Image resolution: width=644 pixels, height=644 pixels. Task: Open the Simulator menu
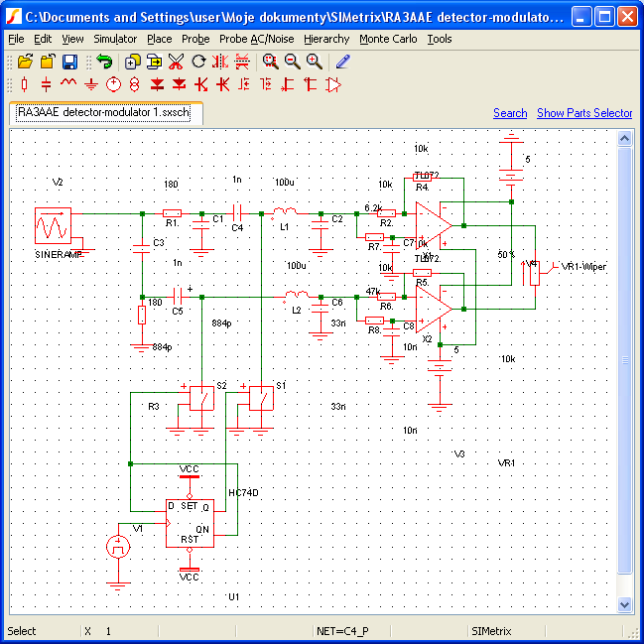tap(115, 39)
